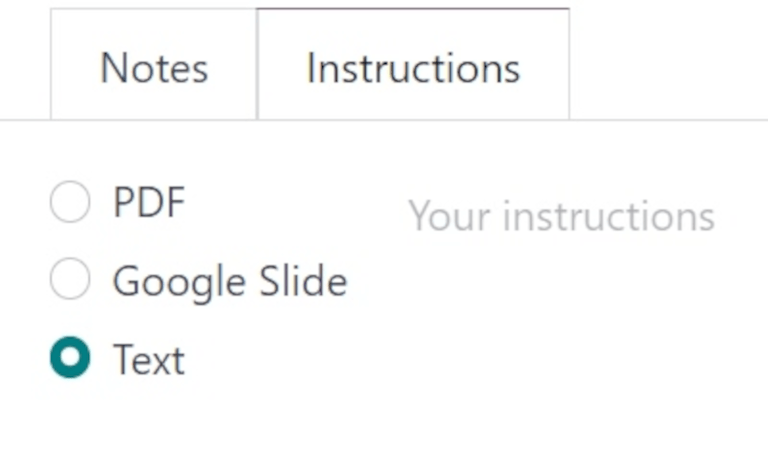Click the 'PDF' option label
This screenshot has width=768, height=461.
pyautogui.click(x=149, y=203)
